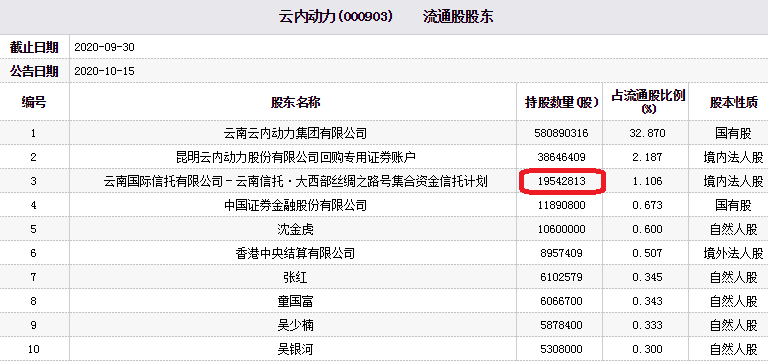
Task: Click 自然人股 in the 吴银河 row
Action: tap(733, 350)
